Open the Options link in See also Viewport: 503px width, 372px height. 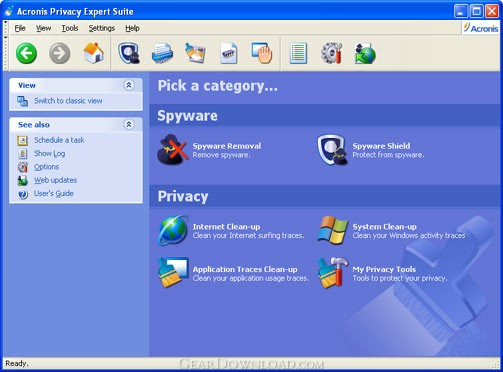click(46, 167)
